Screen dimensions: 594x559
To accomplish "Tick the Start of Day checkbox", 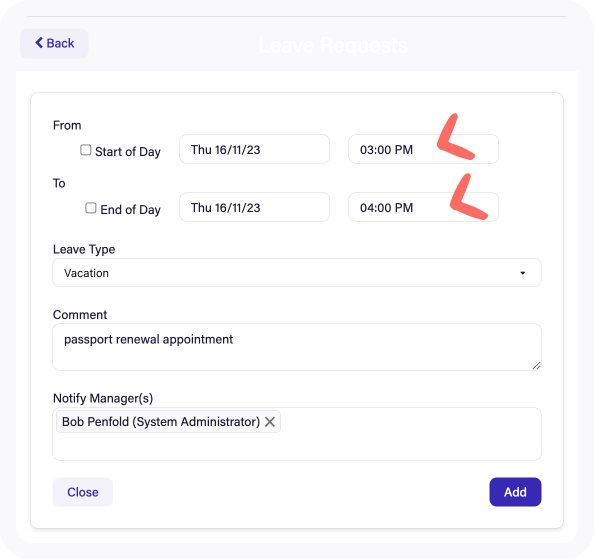I will tap(86, 150).
